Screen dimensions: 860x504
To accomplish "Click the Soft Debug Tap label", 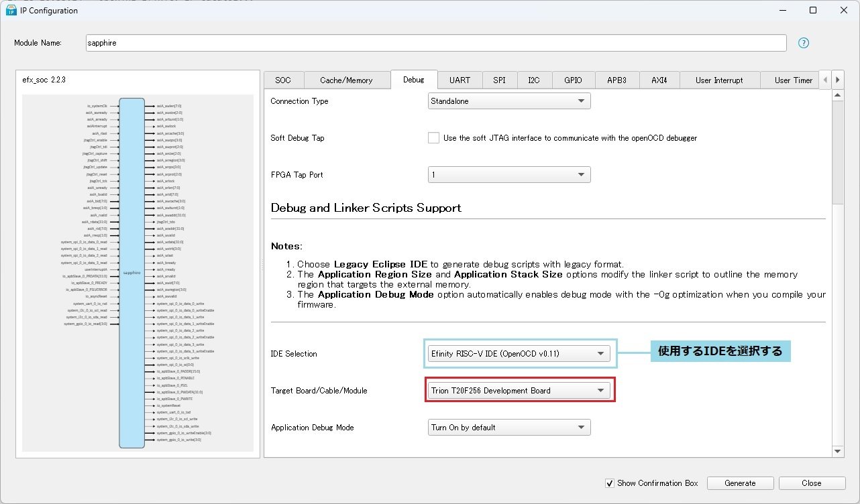I will click(297, 138).
